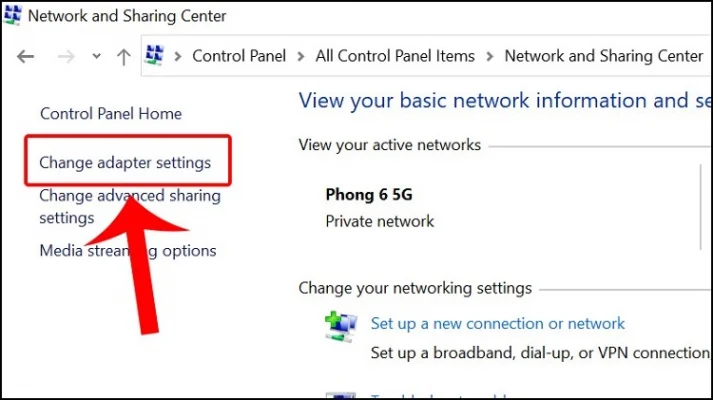Click the Back navigation arrow
This screenshot has height=400, width=713.
point(25,57)
